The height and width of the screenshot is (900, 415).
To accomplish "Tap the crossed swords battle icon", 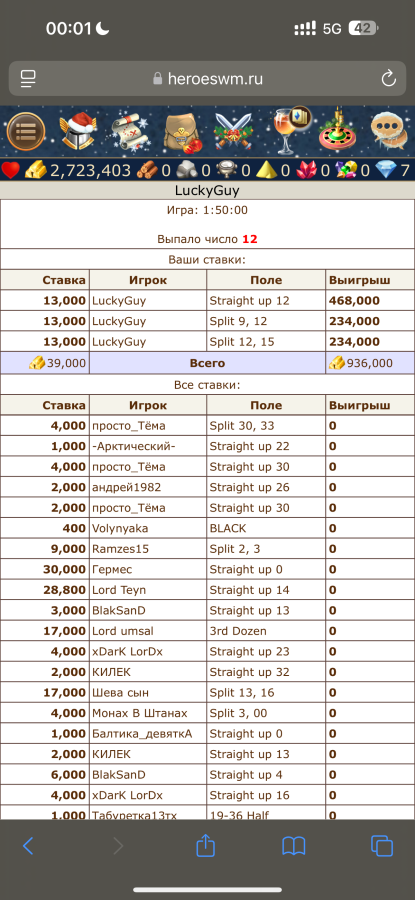I will [x=234, y=131].
